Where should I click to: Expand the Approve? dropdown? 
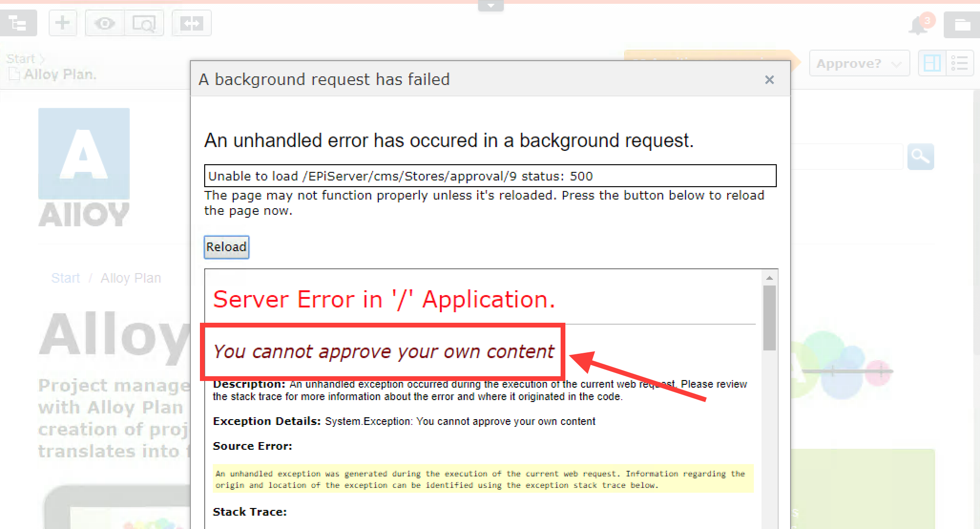coord(859,63)
